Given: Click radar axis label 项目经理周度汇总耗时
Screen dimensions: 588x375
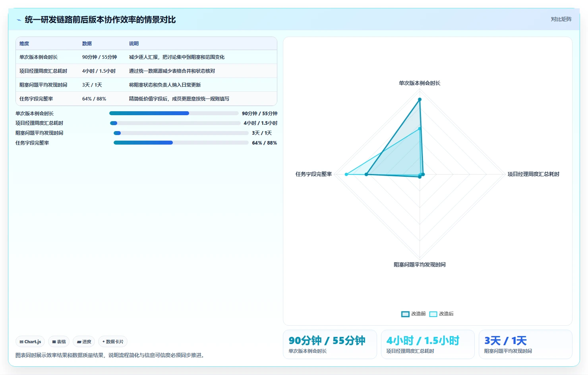Looking at the screenshot, I should click(x=534, y=174).
